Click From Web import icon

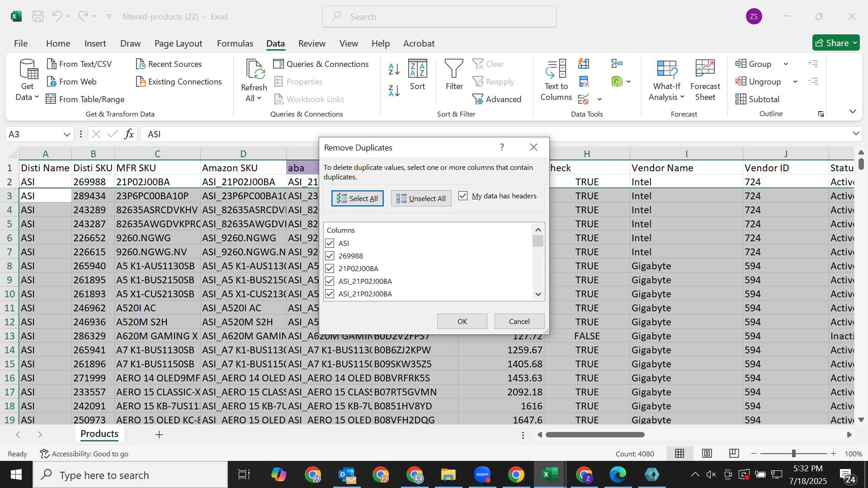pos(52,81)
